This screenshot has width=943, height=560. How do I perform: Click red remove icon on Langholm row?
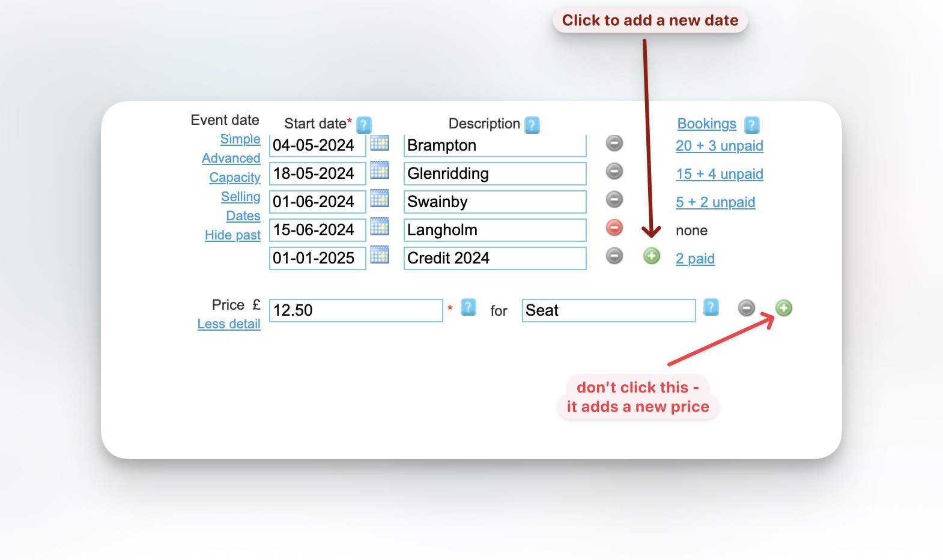coord(614,228)
